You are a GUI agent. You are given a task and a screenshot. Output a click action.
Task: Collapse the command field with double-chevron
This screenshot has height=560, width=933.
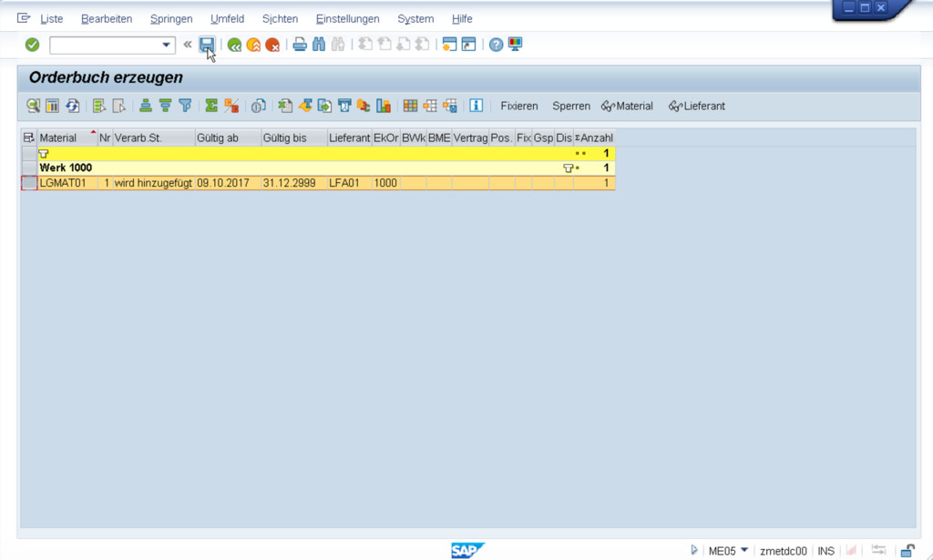click(188, 45)
